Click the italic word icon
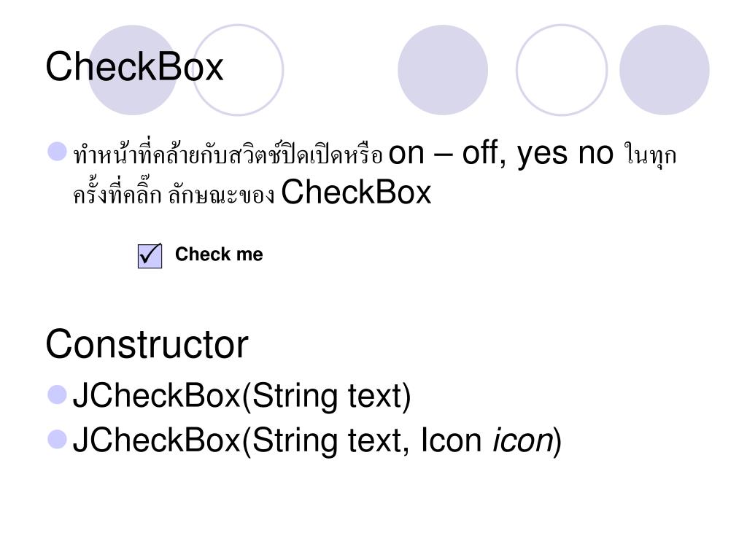The height and width of the screenshot is (560, 747). tap(522, 440)
